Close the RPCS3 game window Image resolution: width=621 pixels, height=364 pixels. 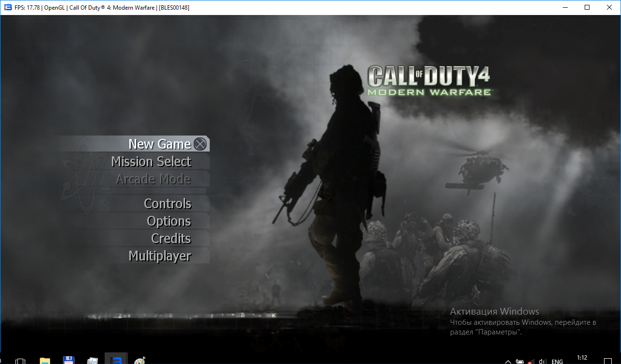tap(609, 7)
